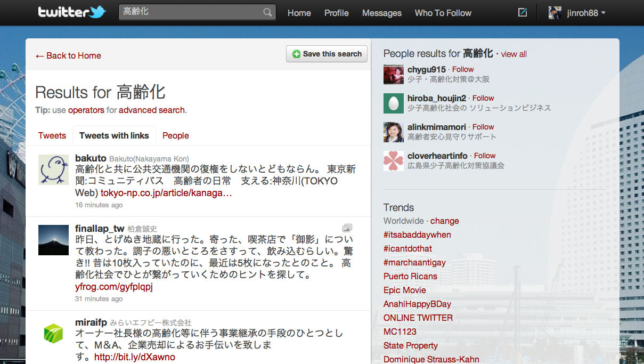Open media icon on finallap_tw tweet
Screen dimensions: 644x364
[x=347, y=228]
